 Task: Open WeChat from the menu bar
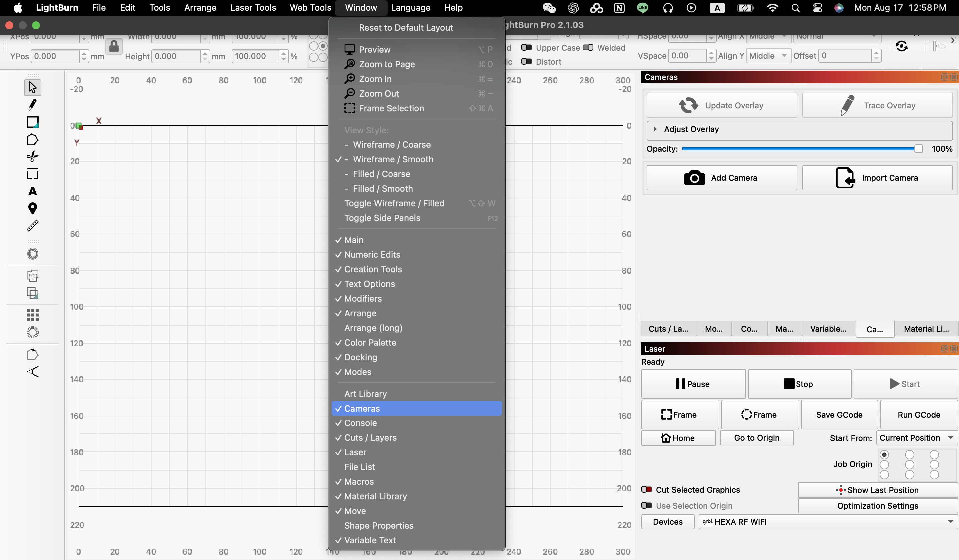coord(549,8)
